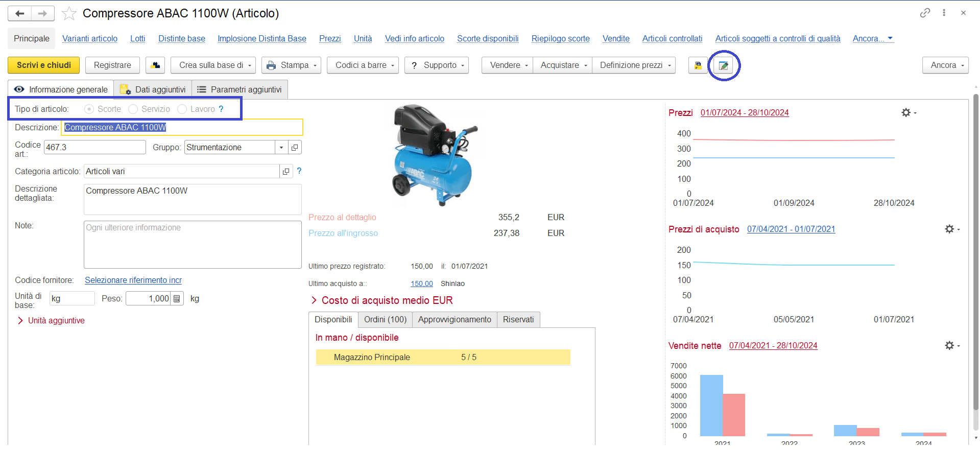Open the Supporto dropdown

tap(437, 65)
